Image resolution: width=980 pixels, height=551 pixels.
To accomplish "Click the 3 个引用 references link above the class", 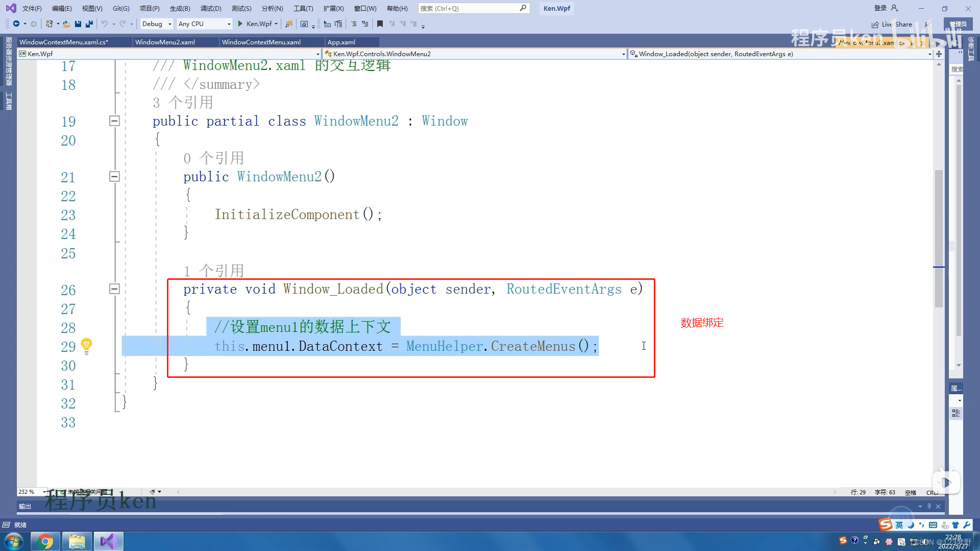I will [x=183, y=103].
